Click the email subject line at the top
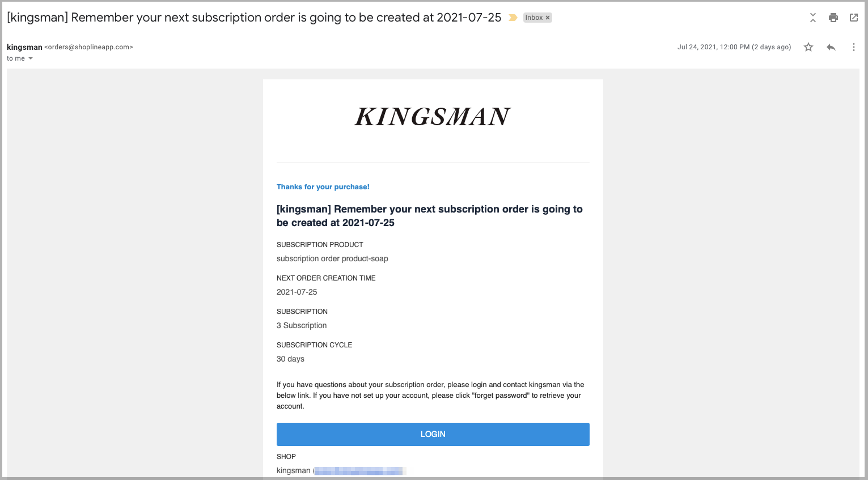The image size is (868, 480). point(254,18)
